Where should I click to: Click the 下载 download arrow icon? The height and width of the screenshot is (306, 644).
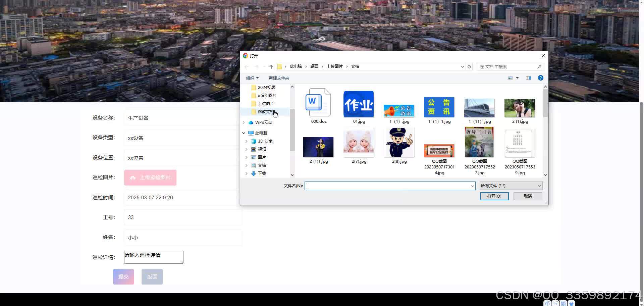(x=254, y=173)
